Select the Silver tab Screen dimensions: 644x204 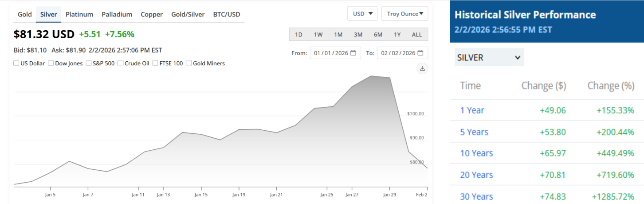[49, 14]
